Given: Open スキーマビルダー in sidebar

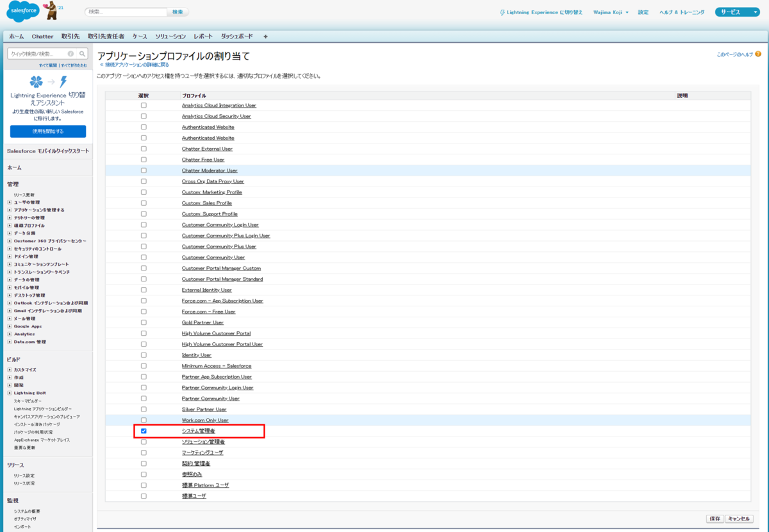Looking at the screenshot, I should (x=28, y=401).
